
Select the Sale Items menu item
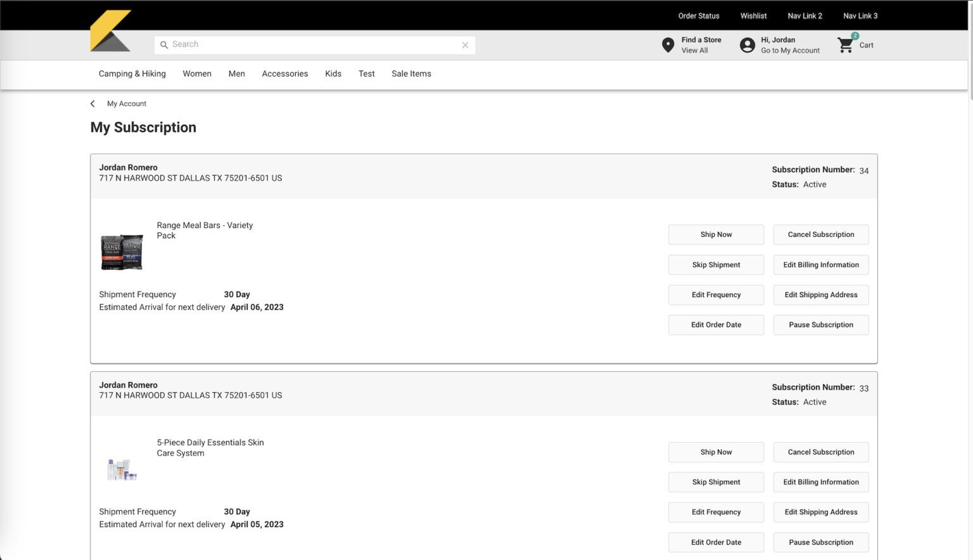(x=411, y=73)
